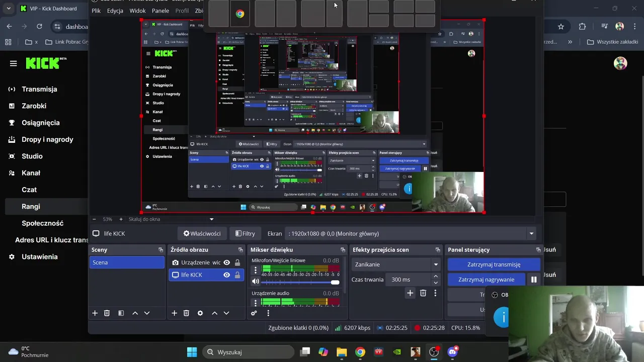Zoom in preview with plus button
This screenshot has height=362, width=644.
tap(121, 219)
